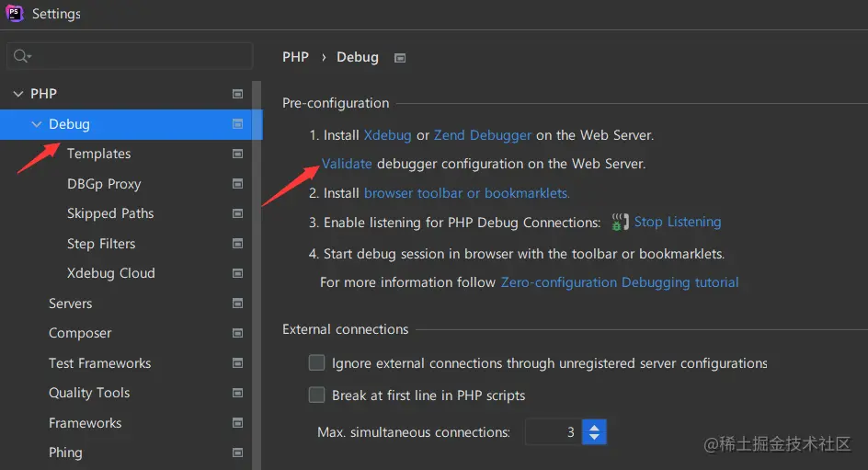Open Templates settings page
Image resolution: width=868 pixels, height=470 pixels.
(x=99, y=154)
